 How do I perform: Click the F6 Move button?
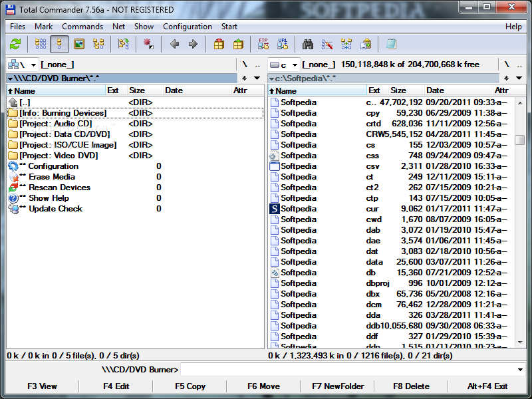click(263, 386)
